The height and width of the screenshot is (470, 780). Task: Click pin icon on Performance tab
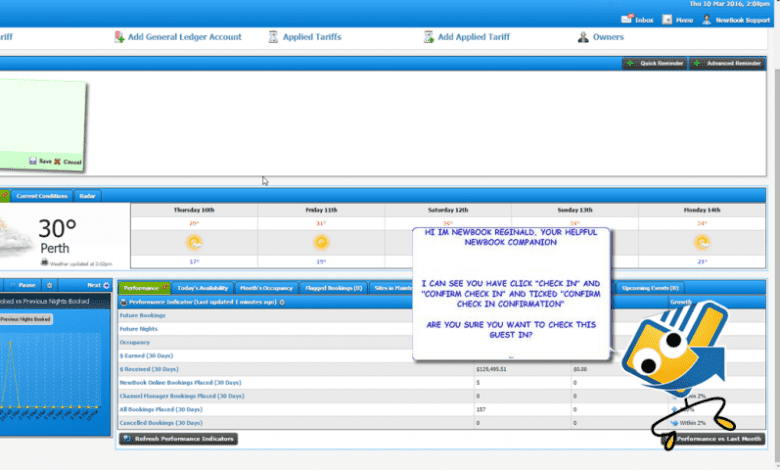(x=165, y=287)
